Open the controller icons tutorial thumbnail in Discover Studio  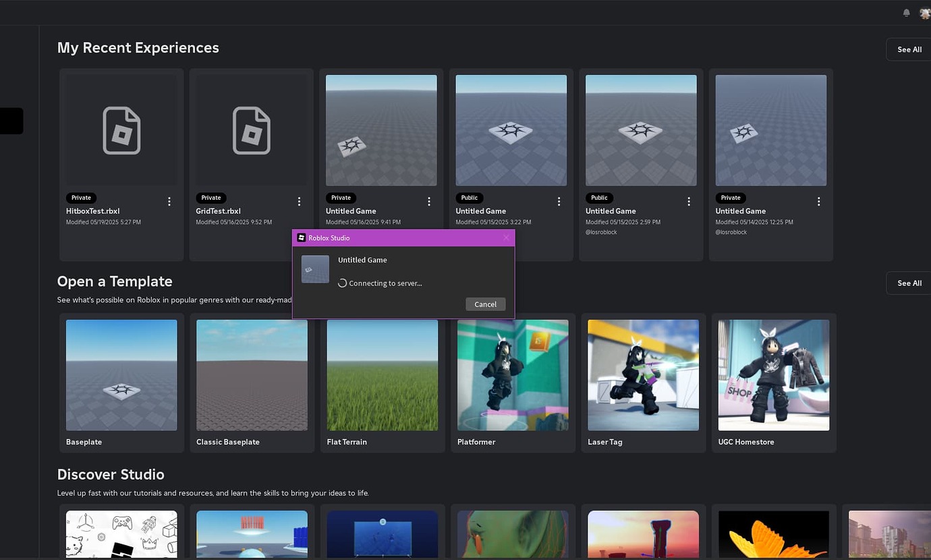coord(121,534)
